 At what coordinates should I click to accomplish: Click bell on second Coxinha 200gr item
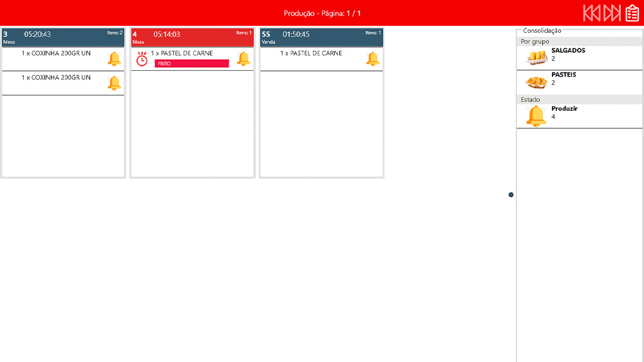115,83
